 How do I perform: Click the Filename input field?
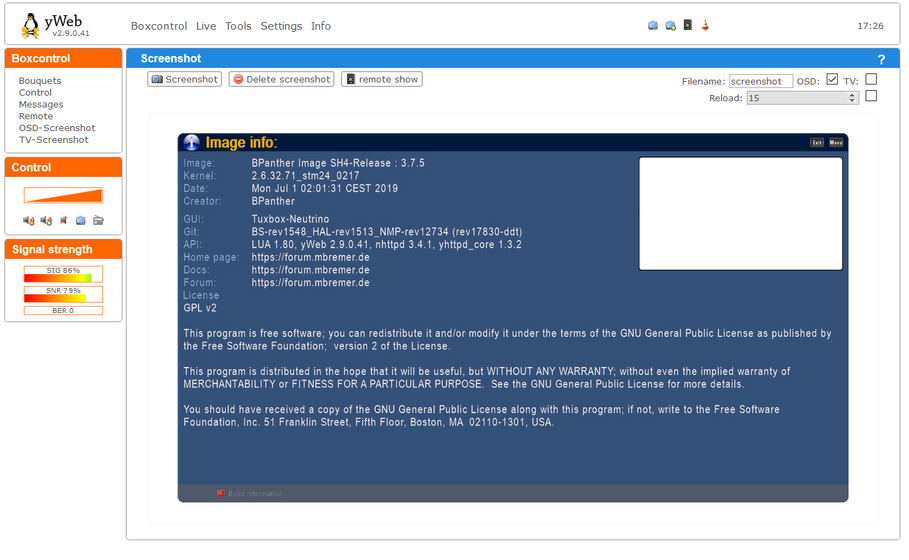pos(761,81)
